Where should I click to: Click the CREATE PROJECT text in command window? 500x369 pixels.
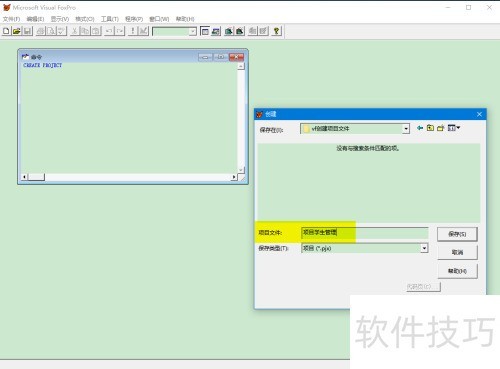tap(43, 65)
